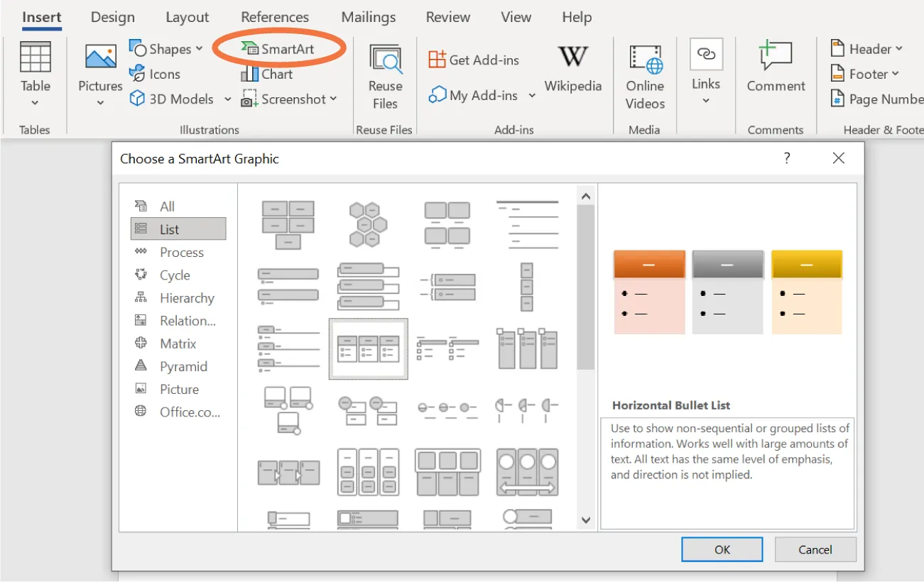The image size is (924, 582).
Task: Open Get Add-ins
Action: point(474,60)
